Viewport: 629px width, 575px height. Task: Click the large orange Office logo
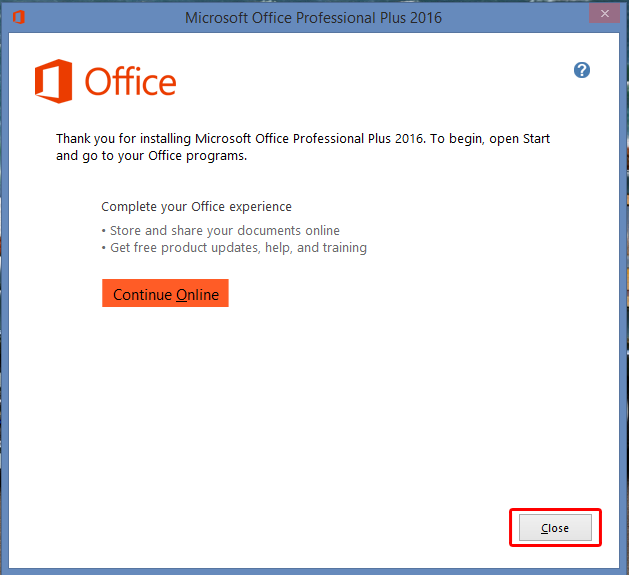coord(106,81)
